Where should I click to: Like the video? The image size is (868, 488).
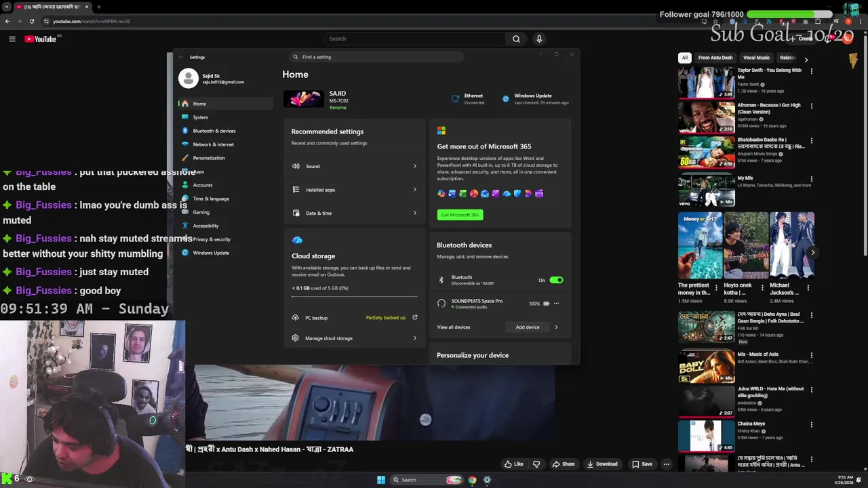[x=513, y=464]
